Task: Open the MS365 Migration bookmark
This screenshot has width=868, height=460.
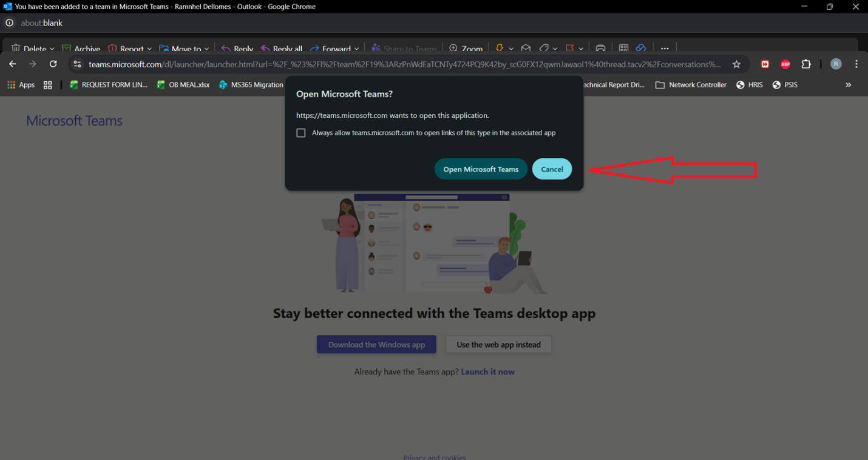Action: (251, 85)
